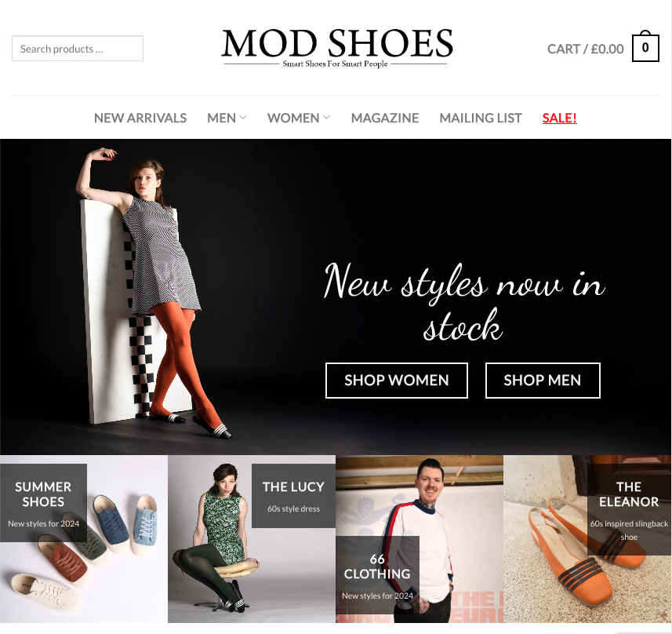Open the Magazine menu item
This screenshot has height=634, width=672.
point(385,118)
